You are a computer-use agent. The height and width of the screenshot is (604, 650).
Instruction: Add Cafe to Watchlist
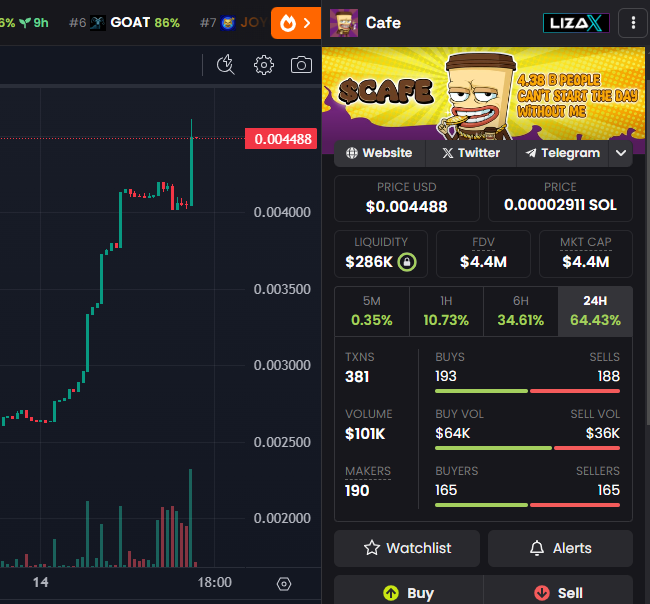pos(407,548)
